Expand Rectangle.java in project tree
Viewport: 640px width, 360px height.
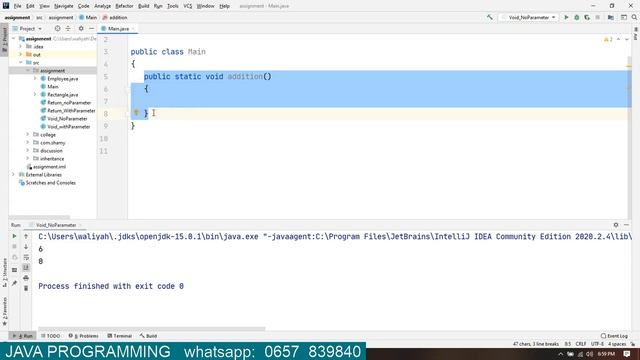(x=35, y=94)
